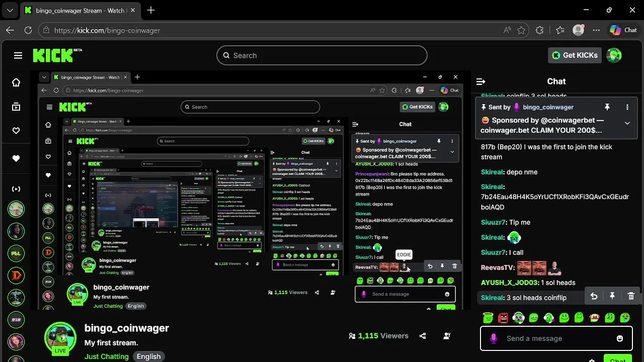Reply to Skireal's coinflip message

point(594,297)
